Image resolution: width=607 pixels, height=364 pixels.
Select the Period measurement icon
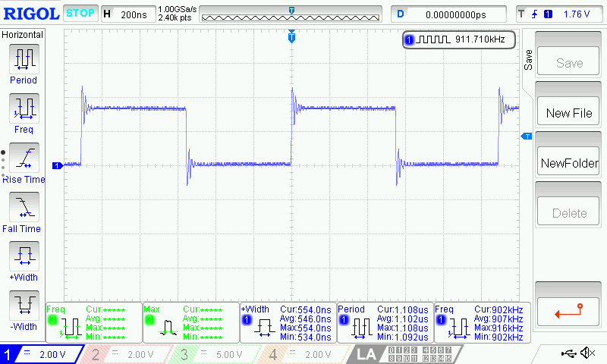tap(23, 59)
